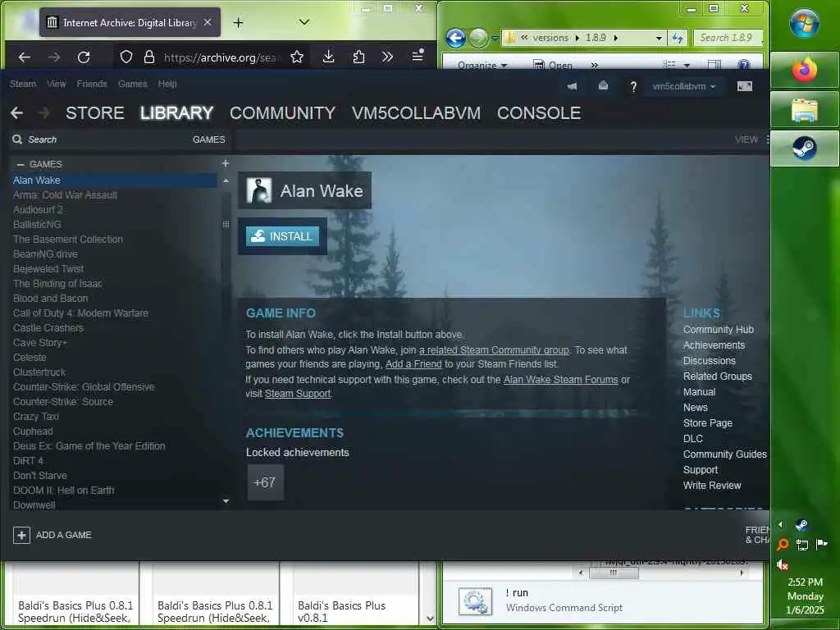Follow the Add a Friend link
Viewport: 840px width, 630px height.
pos(413,363)
